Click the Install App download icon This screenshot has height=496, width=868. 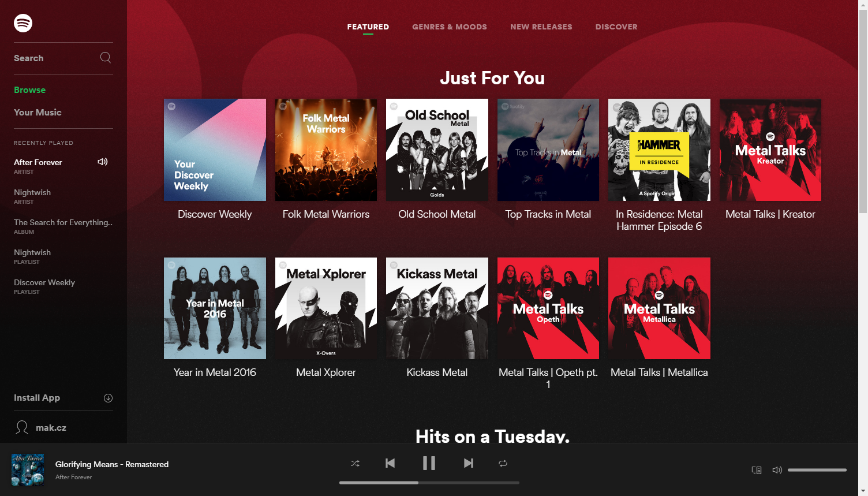[x=108, y=398]
